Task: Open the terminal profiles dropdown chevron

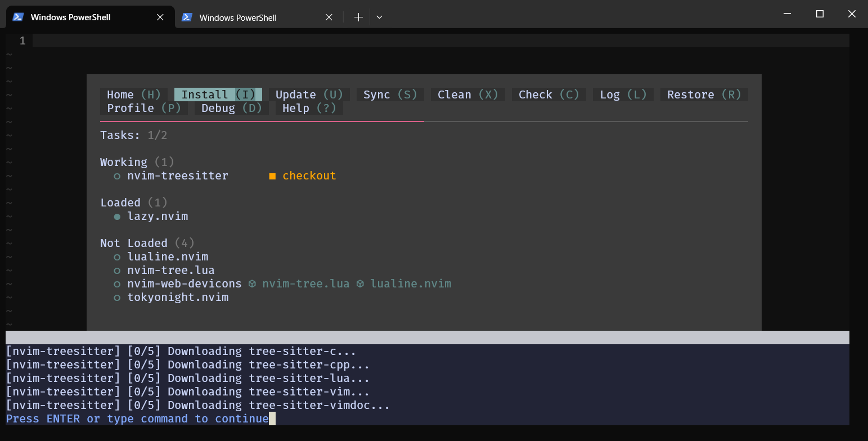Action: (x=379, y=17)
